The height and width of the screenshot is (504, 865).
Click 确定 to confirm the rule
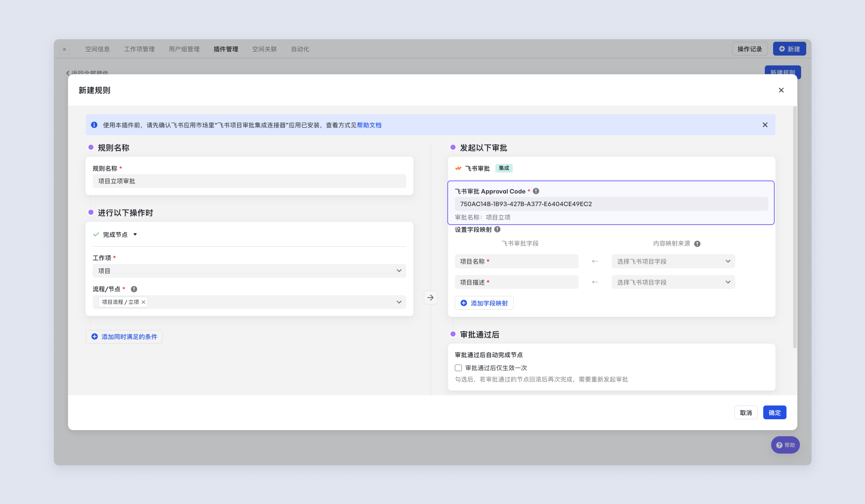(774, 412)
